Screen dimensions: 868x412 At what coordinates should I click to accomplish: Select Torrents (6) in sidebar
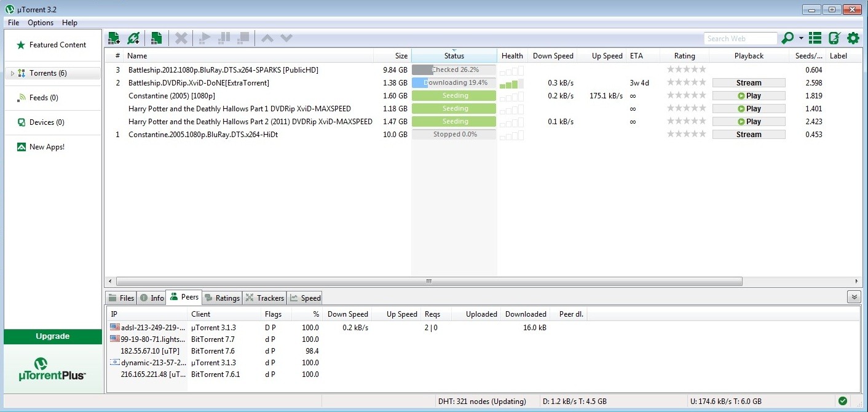coord(53,73)
